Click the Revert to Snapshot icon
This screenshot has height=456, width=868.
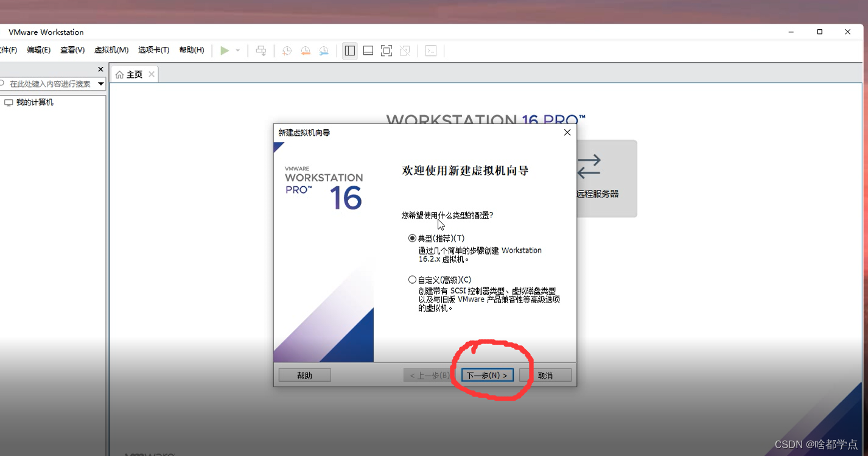click(306, 51)
